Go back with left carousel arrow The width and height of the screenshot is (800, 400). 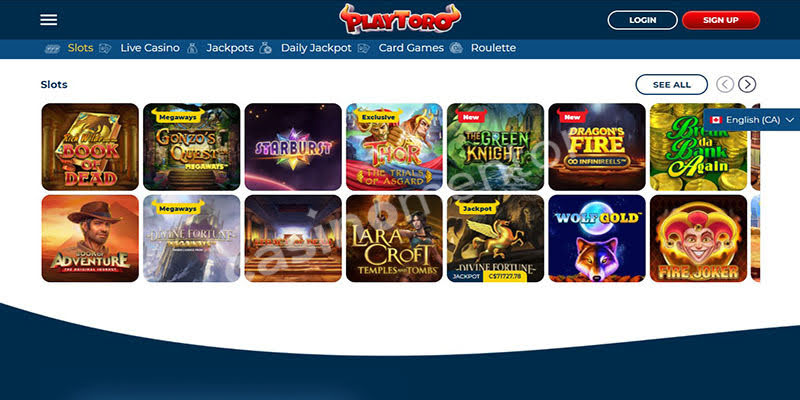coord(725,84)
